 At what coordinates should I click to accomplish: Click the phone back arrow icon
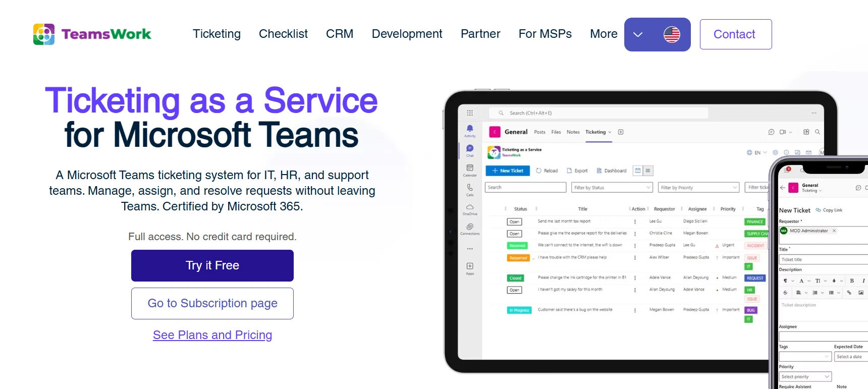[783, 188]
